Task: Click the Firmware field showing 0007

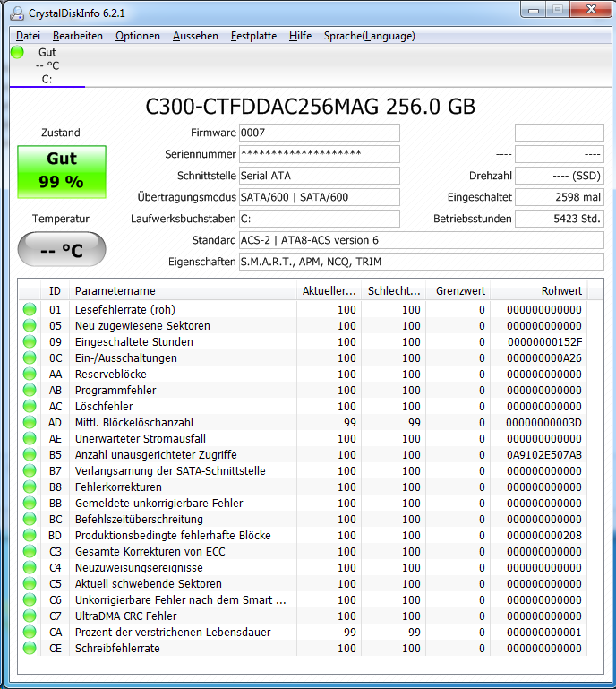Action: pyautogui.click(x=320, y=133)
